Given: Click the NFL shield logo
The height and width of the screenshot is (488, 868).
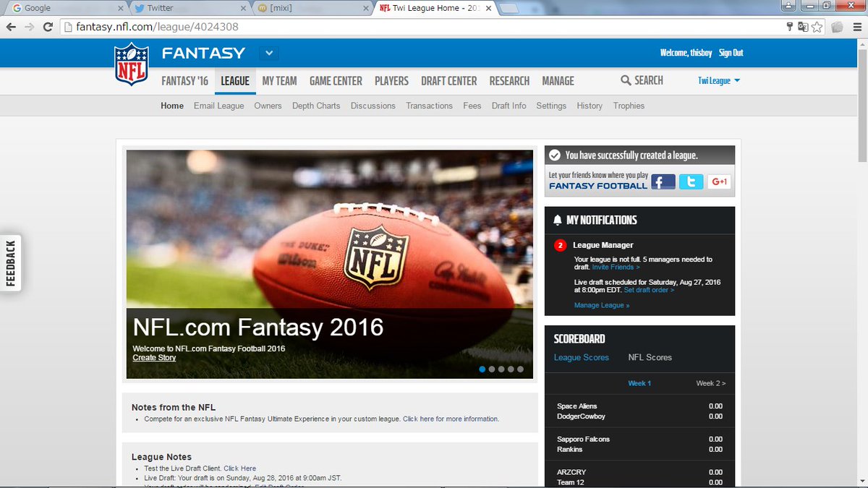Looking at the screenshot, I should 132,64.
